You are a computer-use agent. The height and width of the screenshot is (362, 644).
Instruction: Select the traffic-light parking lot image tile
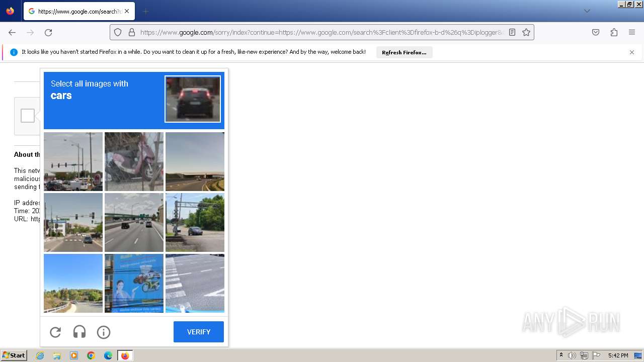[73, 161]
